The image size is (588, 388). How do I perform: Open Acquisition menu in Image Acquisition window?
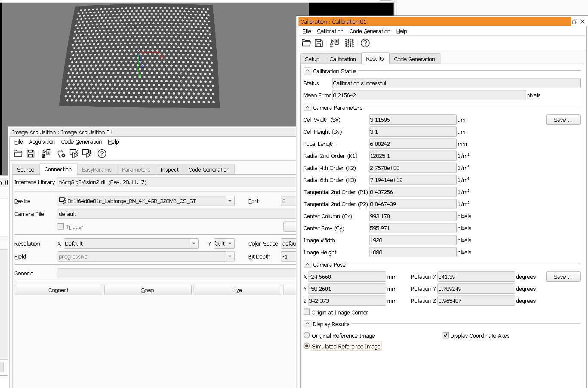[x=42, y=142]
